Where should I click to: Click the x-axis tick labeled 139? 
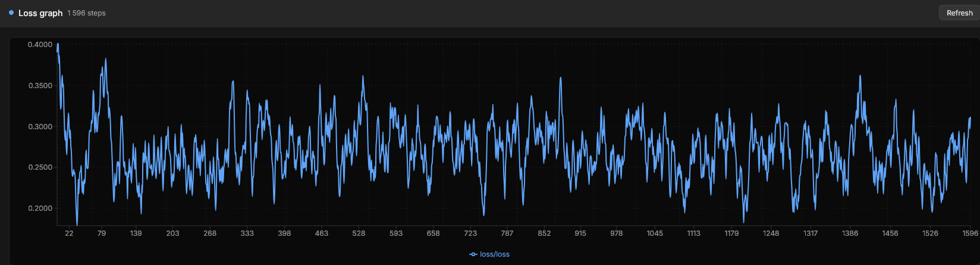(x=136, y=233)
